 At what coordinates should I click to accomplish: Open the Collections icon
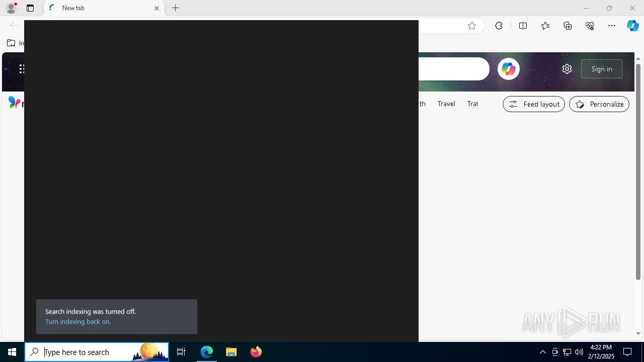(568, 26)
